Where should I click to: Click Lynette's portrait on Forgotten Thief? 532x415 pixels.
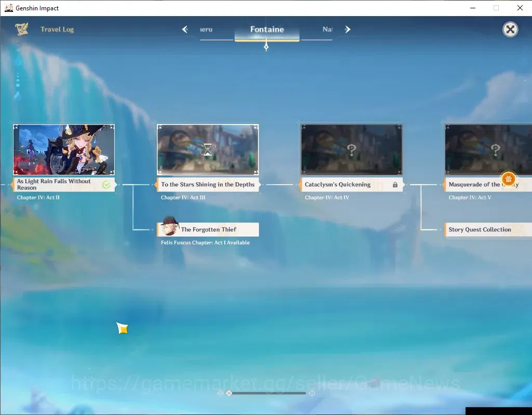(169, 227)
